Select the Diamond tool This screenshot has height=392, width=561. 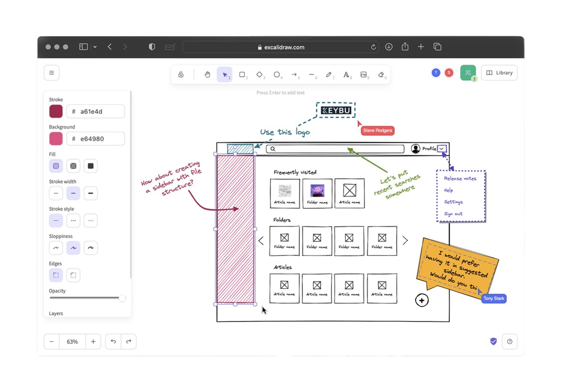tap(259, 74)
